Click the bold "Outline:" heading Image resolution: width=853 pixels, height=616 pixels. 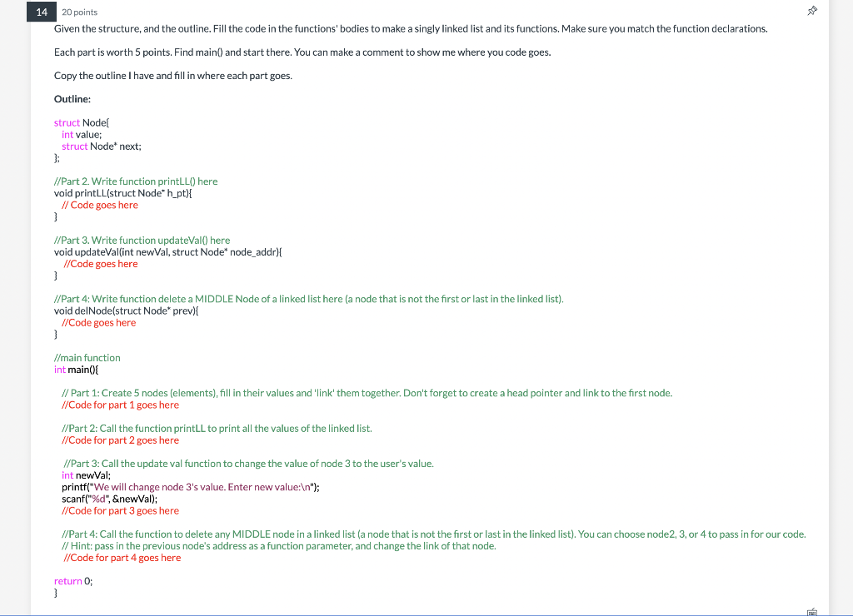(x=72, y=99)
